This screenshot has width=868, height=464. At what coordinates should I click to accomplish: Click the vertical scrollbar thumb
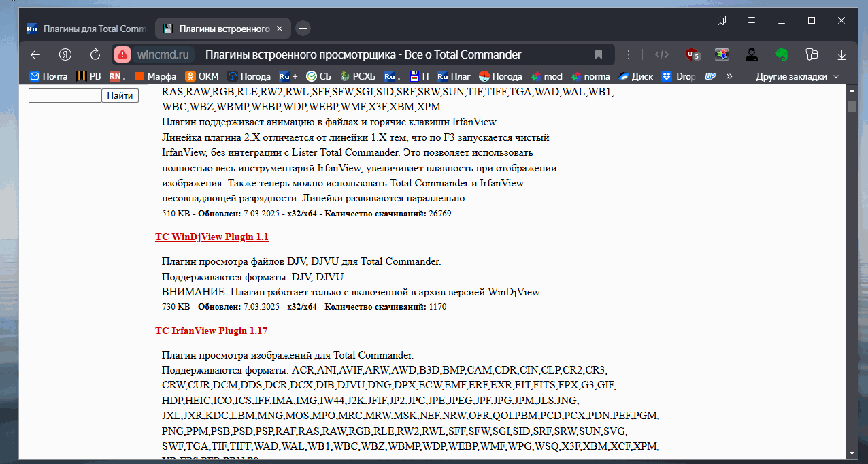pos(852,106)
